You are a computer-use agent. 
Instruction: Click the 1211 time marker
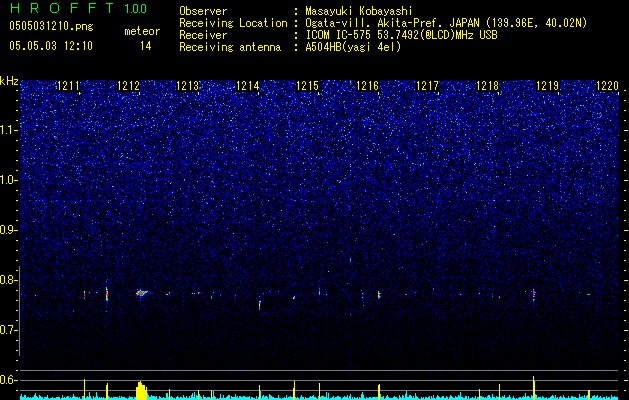(x=68, y=86)
